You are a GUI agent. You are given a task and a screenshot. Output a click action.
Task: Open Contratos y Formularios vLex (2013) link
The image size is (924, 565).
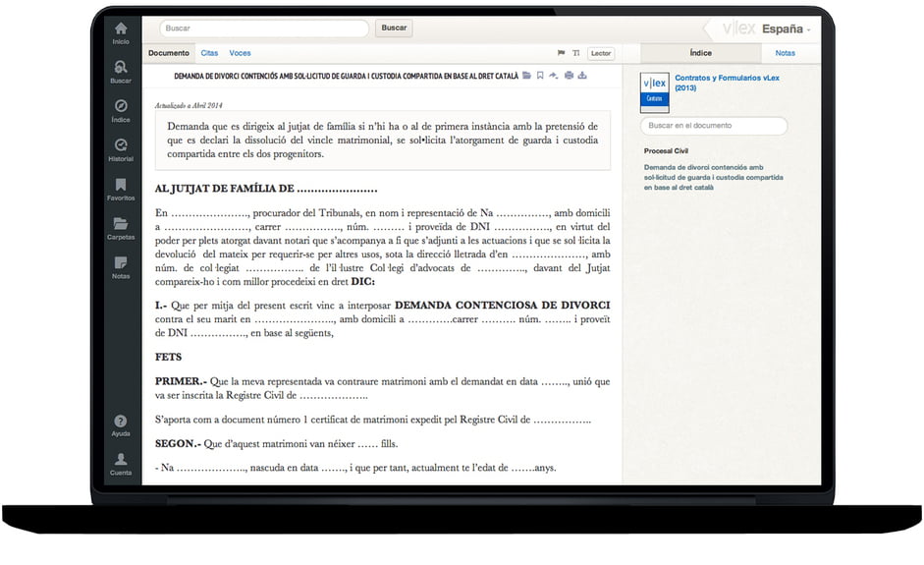coord(727,83)
